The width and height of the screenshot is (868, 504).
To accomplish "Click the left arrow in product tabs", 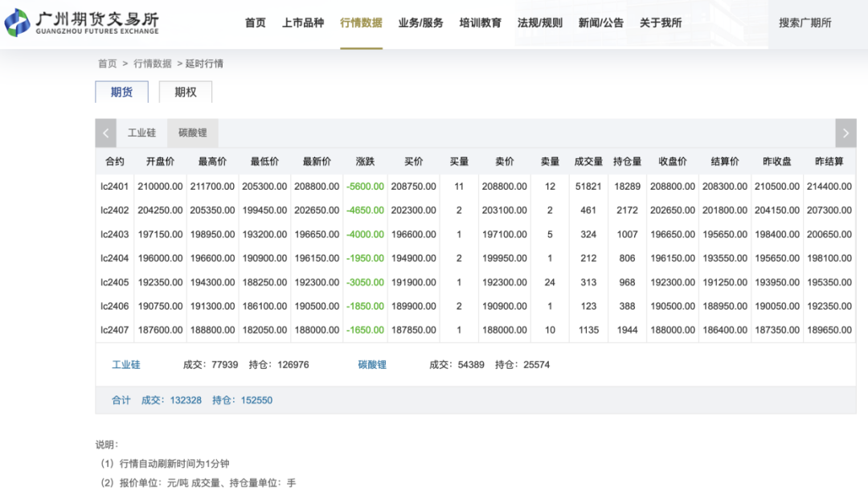I will [x=106, y=133].
